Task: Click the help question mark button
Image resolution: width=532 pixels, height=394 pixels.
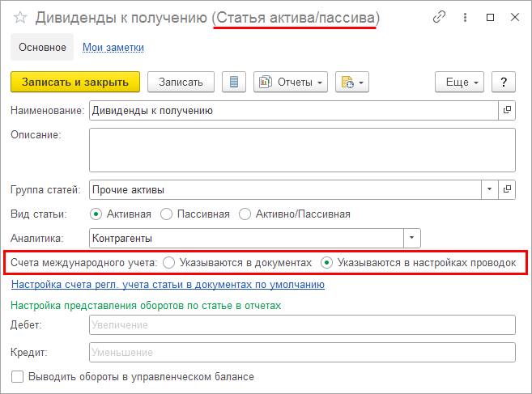Action: (504, 83)
